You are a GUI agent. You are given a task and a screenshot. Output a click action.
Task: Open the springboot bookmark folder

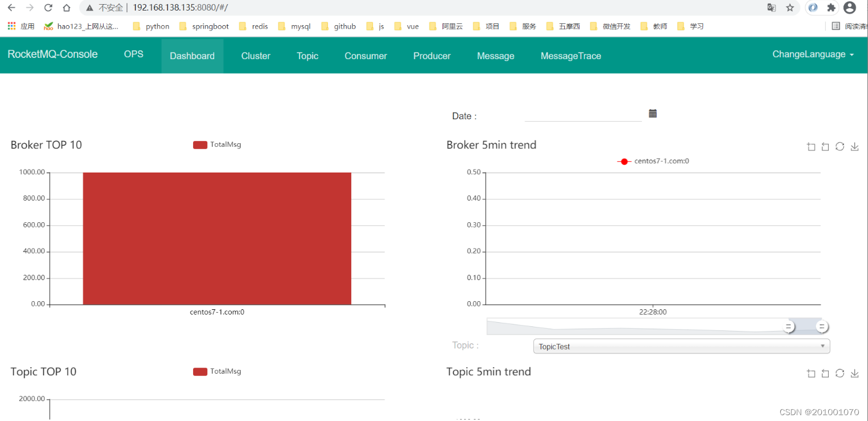click(x=204, y=26)
